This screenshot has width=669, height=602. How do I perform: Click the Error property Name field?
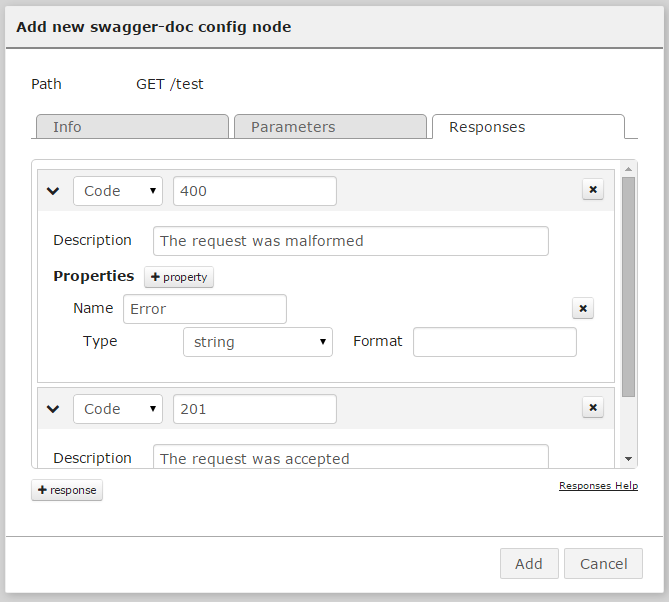(x=205, y=309)
